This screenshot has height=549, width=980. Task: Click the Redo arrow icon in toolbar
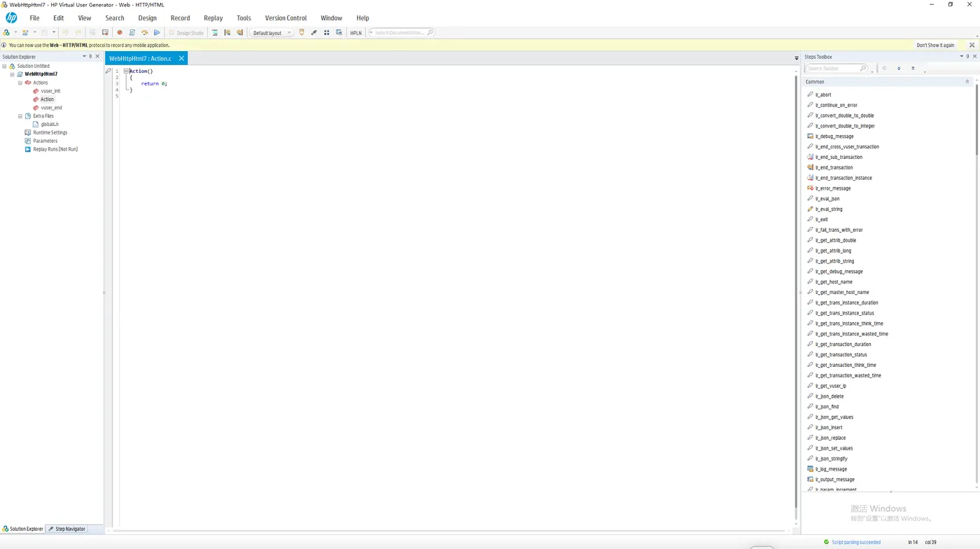78,33
